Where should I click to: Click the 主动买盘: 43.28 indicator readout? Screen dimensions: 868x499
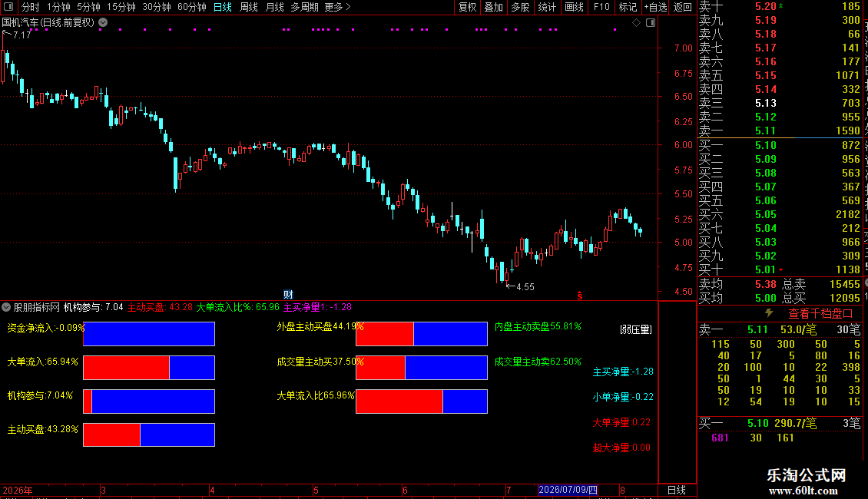click(x=160, y=307)
